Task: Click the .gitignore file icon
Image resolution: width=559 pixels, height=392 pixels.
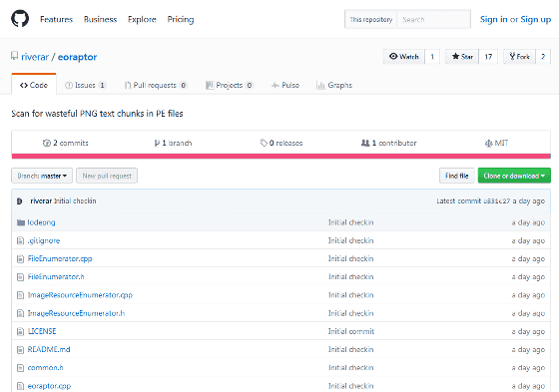Action: 20,241
